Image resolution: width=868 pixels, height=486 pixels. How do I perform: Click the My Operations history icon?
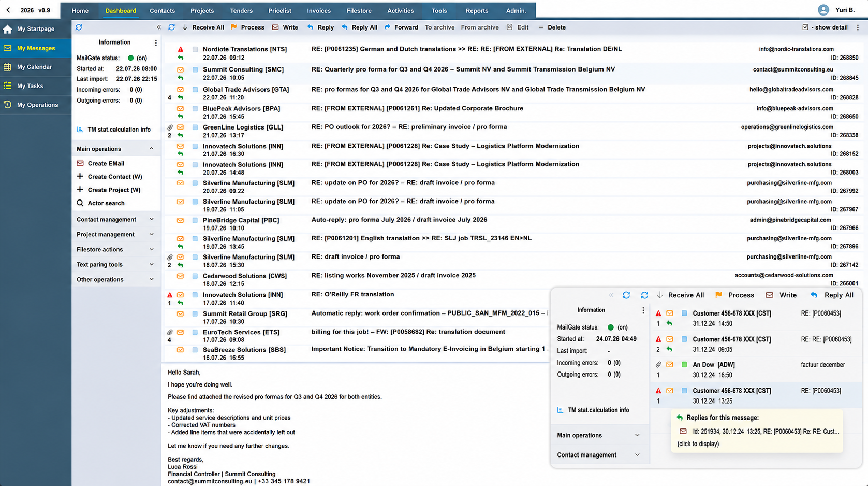(x=7, y=105)
